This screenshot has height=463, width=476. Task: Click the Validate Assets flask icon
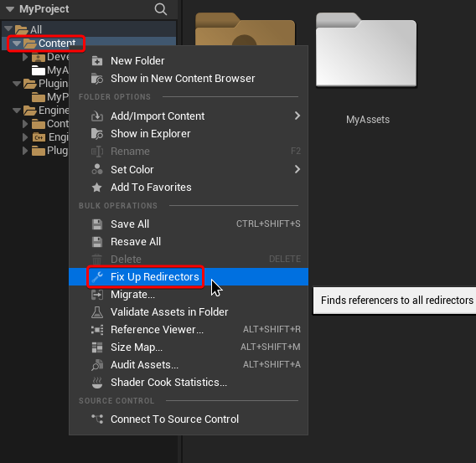[x=97, y=312]
